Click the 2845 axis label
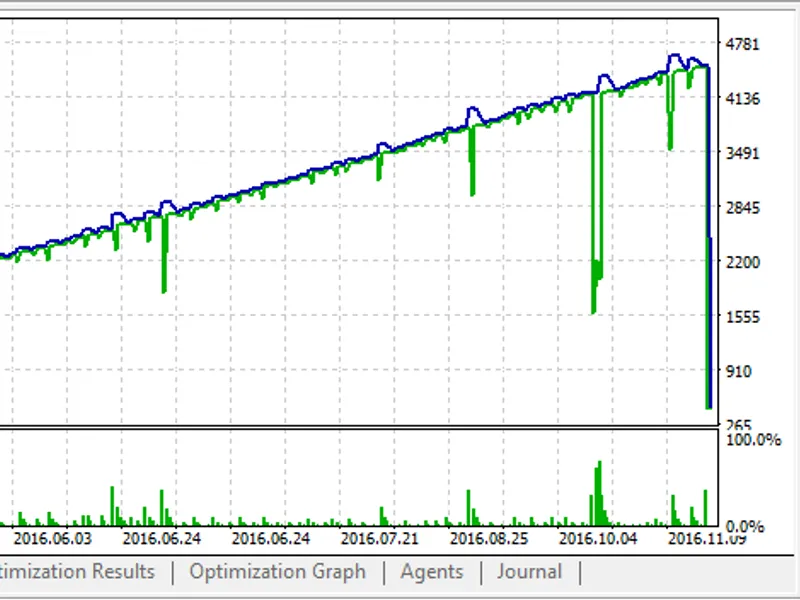 742,208
